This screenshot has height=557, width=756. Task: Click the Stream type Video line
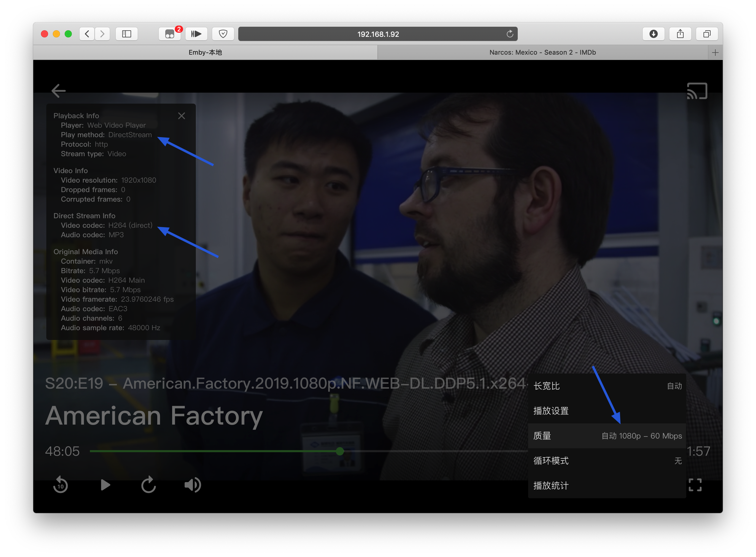coord(93,154)
